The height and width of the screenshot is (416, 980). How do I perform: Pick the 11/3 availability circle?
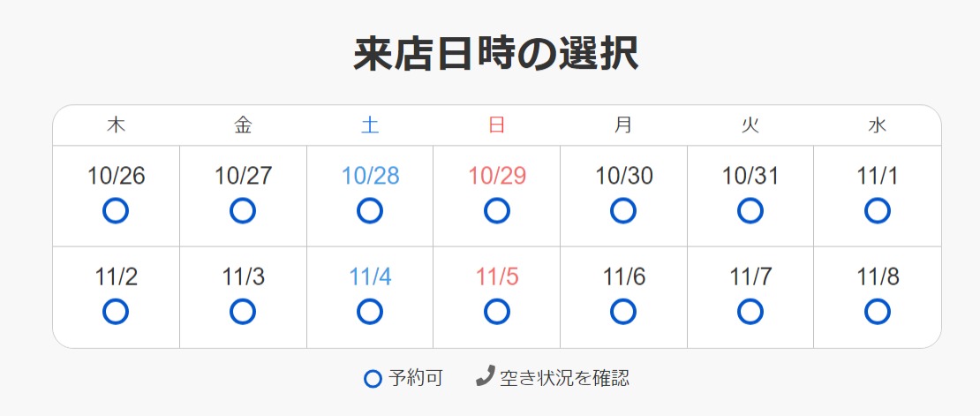pyautogui.click(x=243, y=312)
